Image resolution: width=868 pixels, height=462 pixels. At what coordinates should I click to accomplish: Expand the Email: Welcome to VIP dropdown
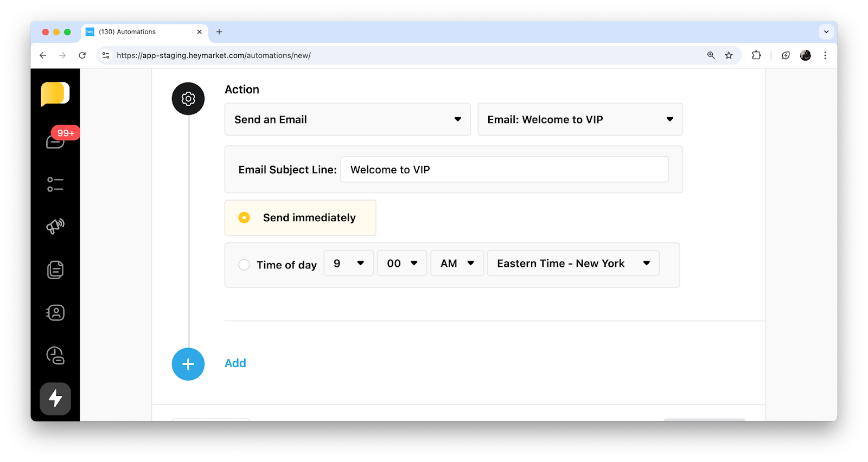[x=579, y=119]
